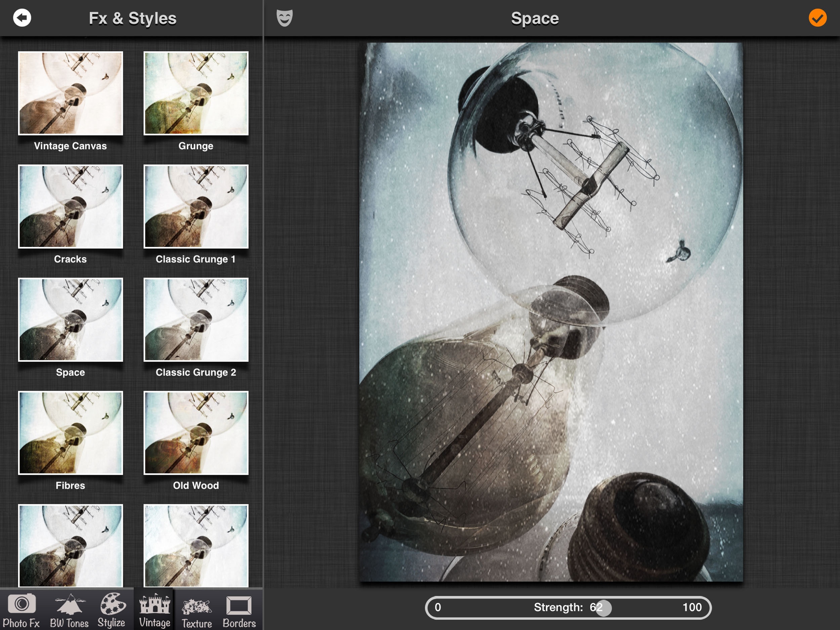840x630 pixels.
Task: Apply the Vintage Canvas effect
Action: tap(71, 93)
